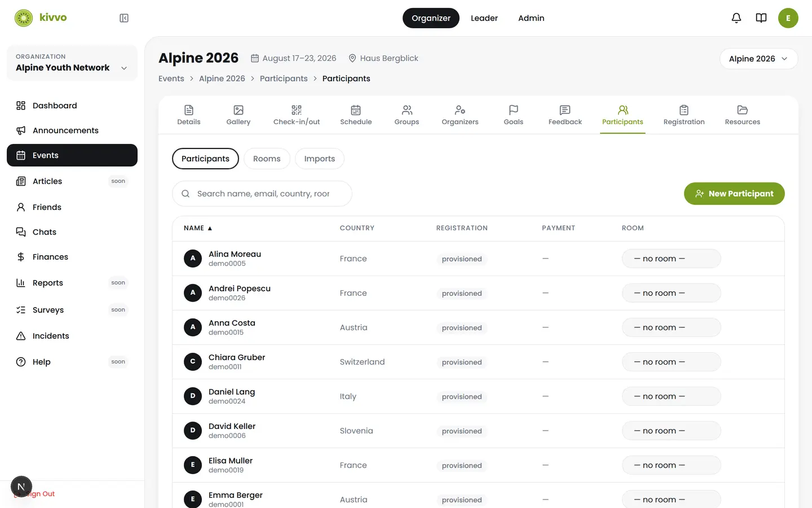Click the Organizers user-gear icon
This screenshot has height=508, width=812.
[x=460, y=110]
